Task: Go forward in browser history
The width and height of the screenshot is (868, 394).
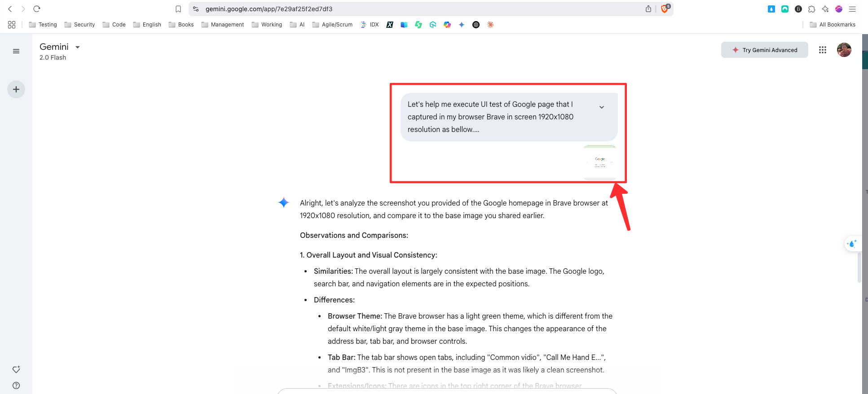Action: 23,9
